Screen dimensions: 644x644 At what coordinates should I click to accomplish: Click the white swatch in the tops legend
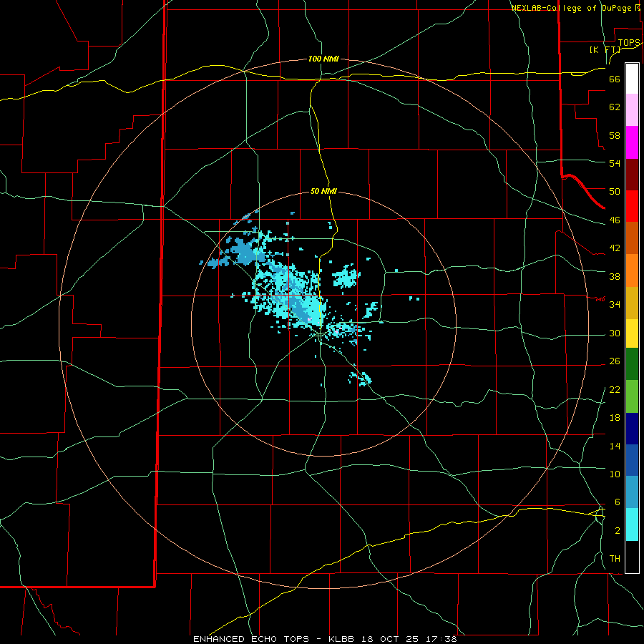(x=632, y=79)
